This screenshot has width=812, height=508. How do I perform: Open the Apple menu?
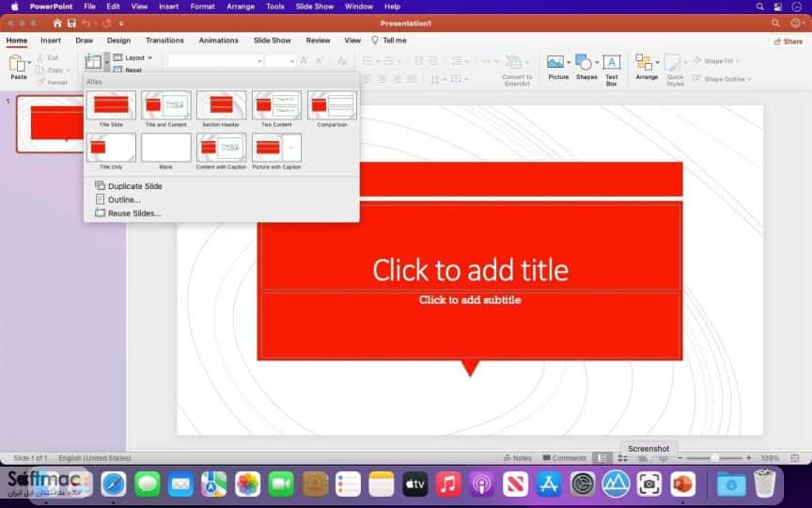tap(14, 7)
